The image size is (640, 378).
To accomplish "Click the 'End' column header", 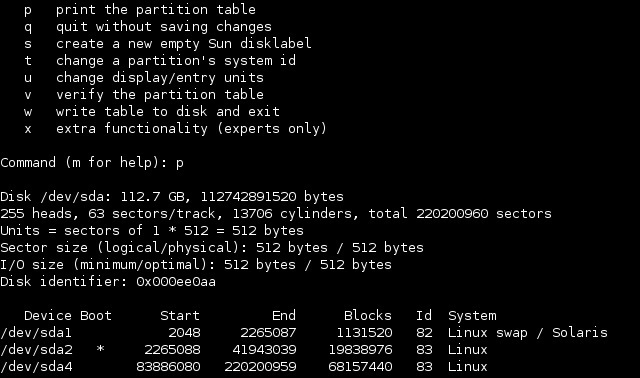I will click(284, 316).
